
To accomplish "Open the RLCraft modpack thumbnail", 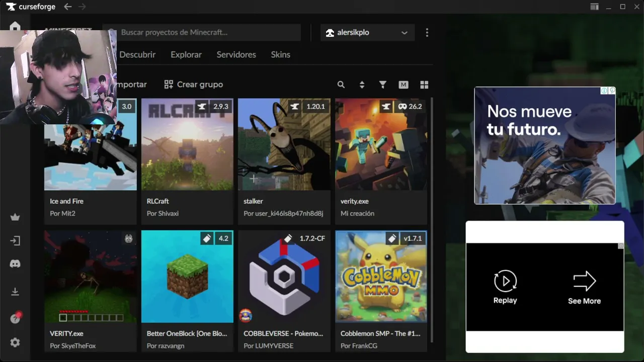I will tap(187, 144).
